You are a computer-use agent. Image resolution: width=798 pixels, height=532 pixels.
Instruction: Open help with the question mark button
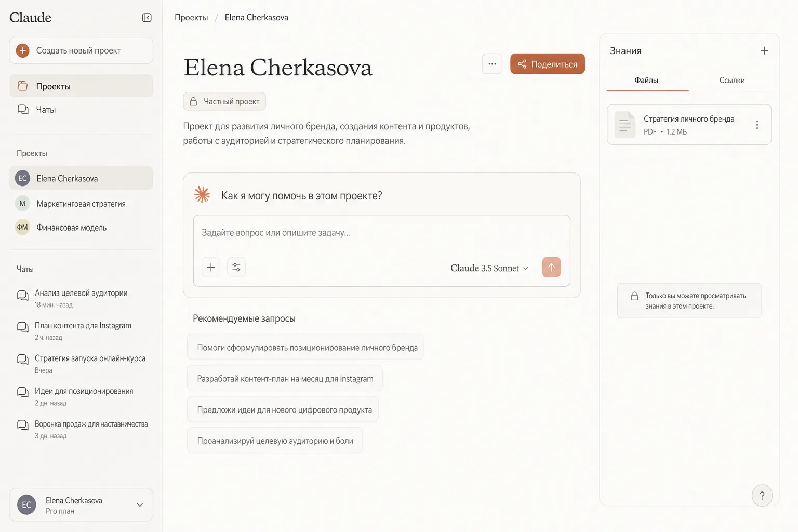pyautogui.click(x=762, y=496)
